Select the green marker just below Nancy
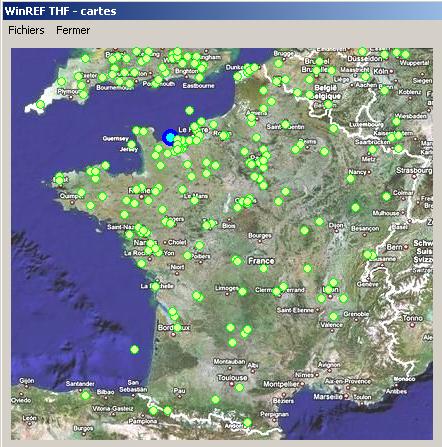Image resolution: width=442 pixels, height=447 pixels. pos(350,179)
